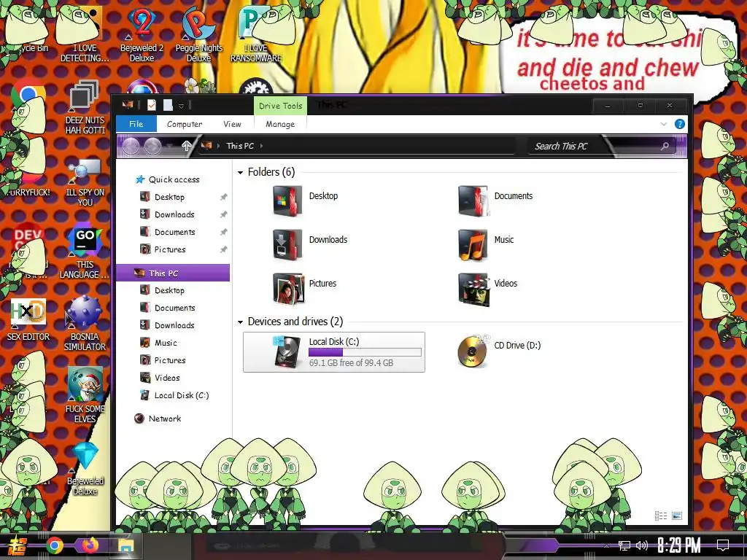The image size is (747, 560).
Task: Unpin Pictures from Quick access
Action: click(x=223, y=249)
